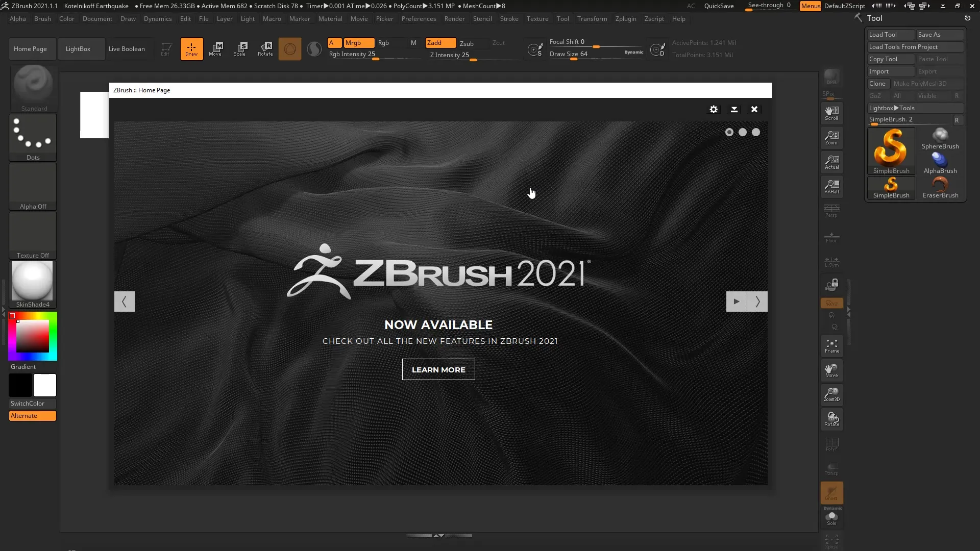The height and width of the screenshot is (551, 980).
Task: Open the Standard brush thumbnail
Action: 33,88
